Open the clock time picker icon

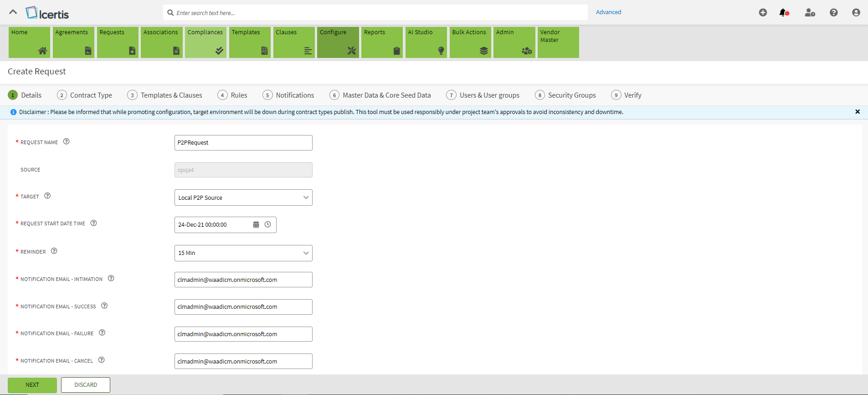click(x=268, y=224)
